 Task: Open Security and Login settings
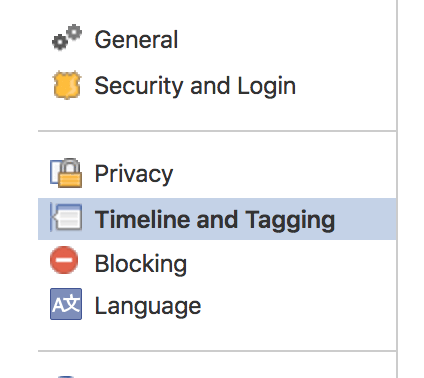coord(195,86)
